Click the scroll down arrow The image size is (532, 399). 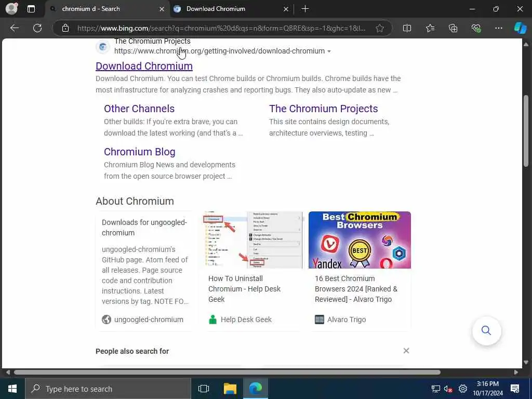coord(526,362)
